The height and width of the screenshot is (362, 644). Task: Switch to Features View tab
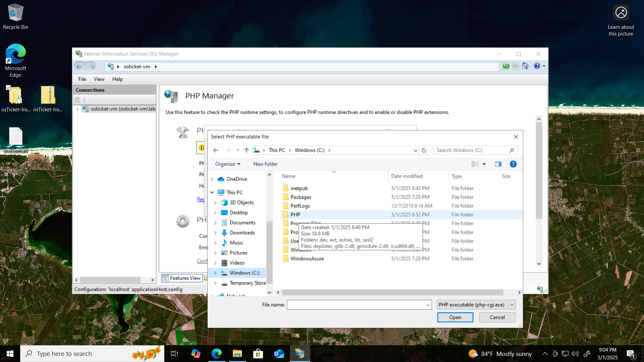pos(182,278)
